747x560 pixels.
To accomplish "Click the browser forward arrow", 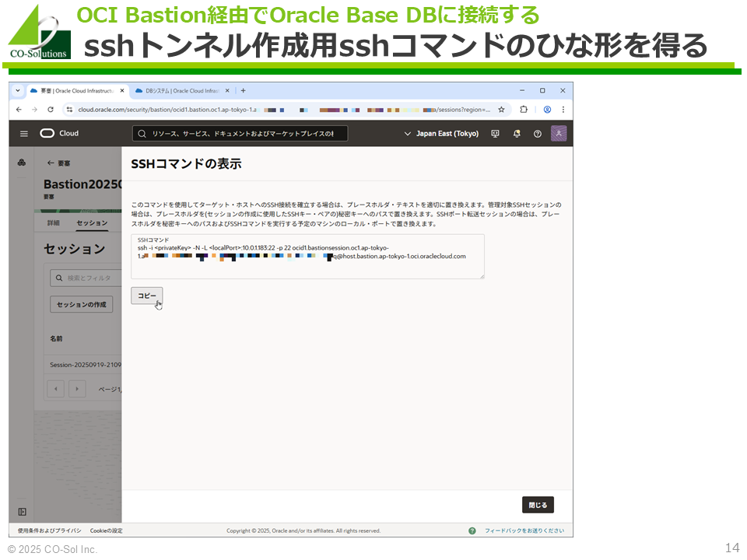I will pos(34,110).
